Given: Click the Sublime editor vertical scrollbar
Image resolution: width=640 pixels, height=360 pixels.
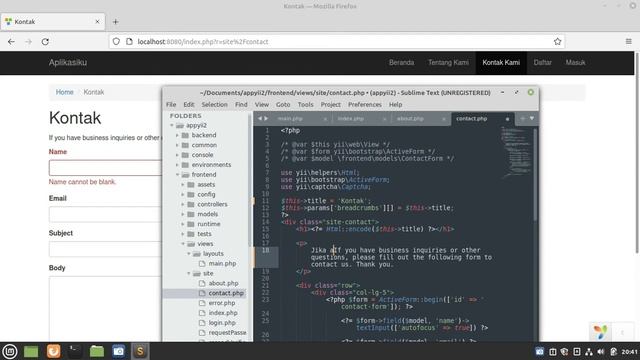Looking at the screenshot, I should [x=536, y=175].
